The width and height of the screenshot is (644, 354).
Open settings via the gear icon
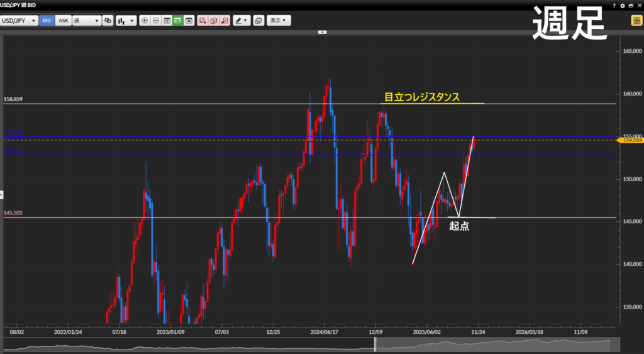click(623, 5)
